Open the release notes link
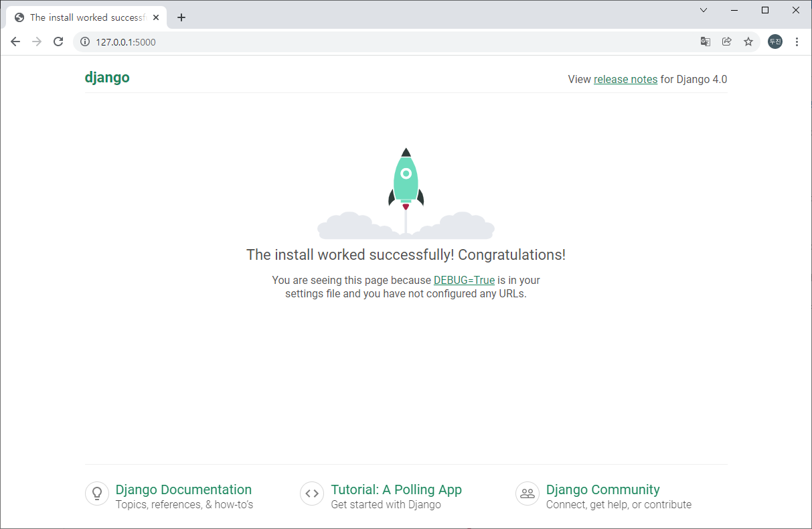Image resolution: width=812 pixels, height=529 pixels. (625, 79)
